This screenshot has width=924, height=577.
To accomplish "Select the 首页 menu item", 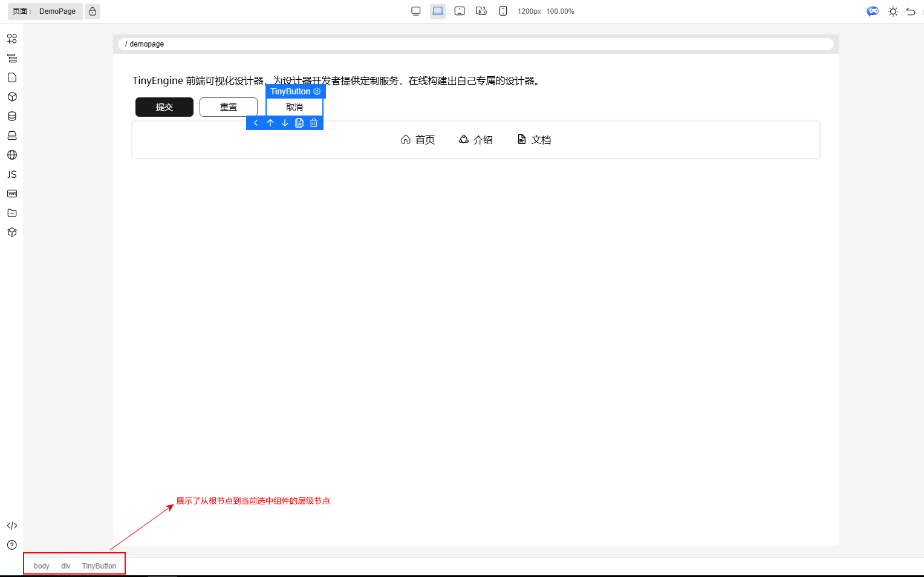I will 418,140.
